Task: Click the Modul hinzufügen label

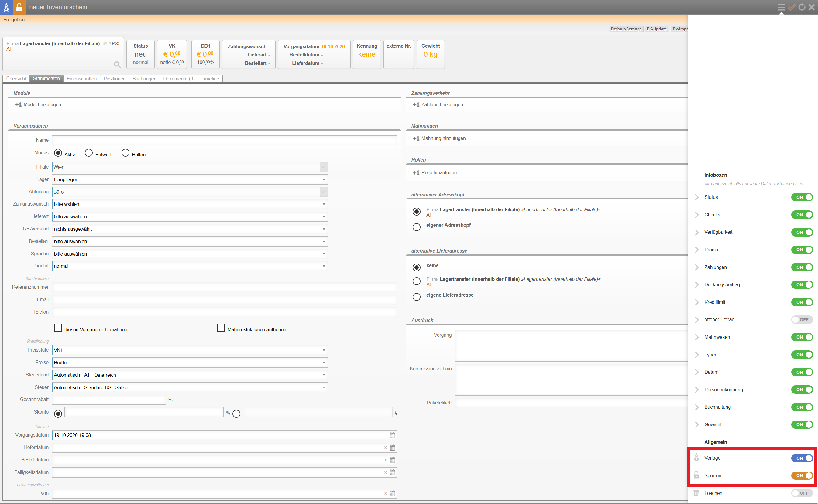Action: pos(42,105)
